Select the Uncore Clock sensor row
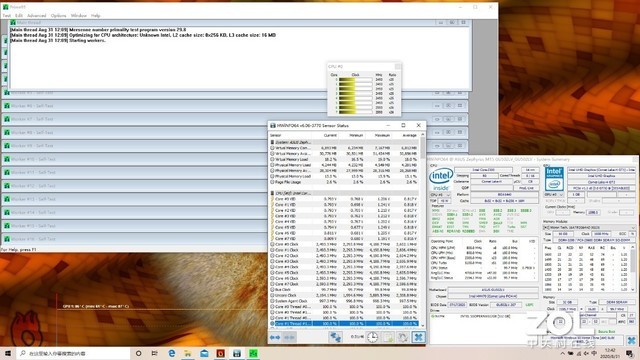Viewport: 640px width, 360px height. point(344,295)
